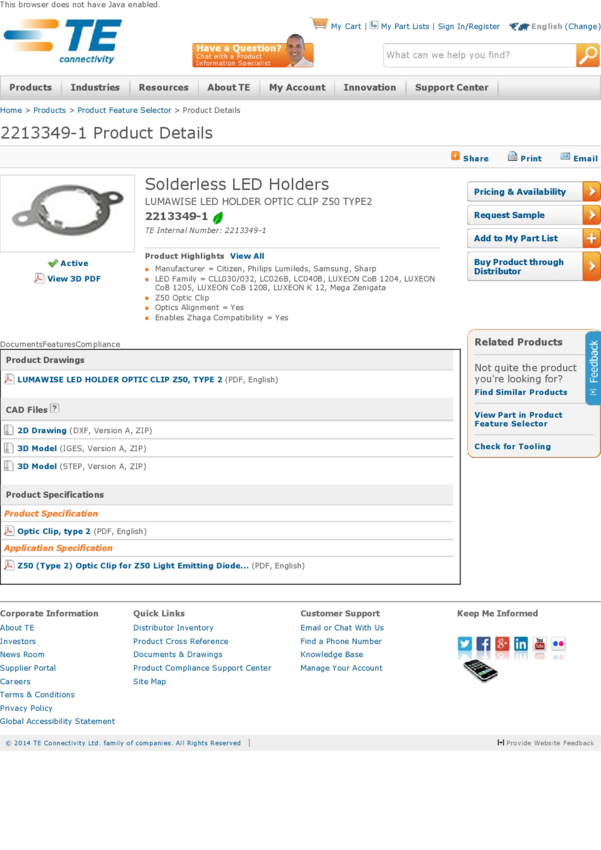Click the file icon for 3D Model IGES

[x=9, y=448]
